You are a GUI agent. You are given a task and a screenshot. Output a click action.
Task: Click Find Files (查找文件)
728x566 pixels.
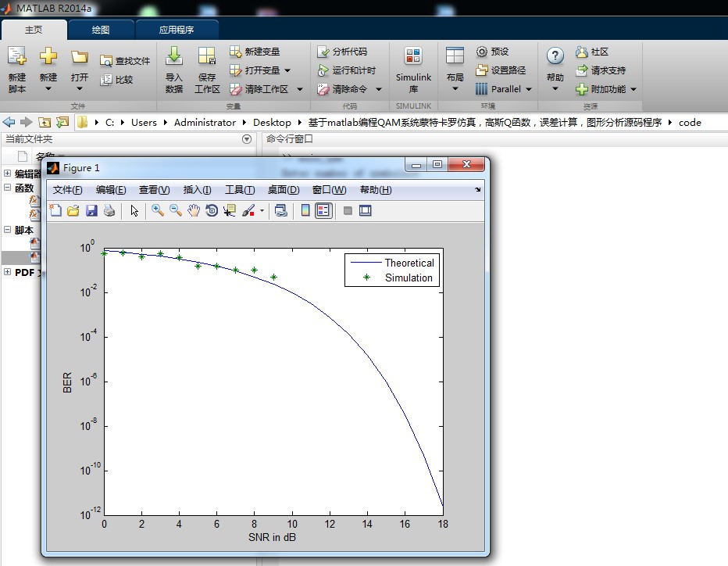(x=125, y=61)
